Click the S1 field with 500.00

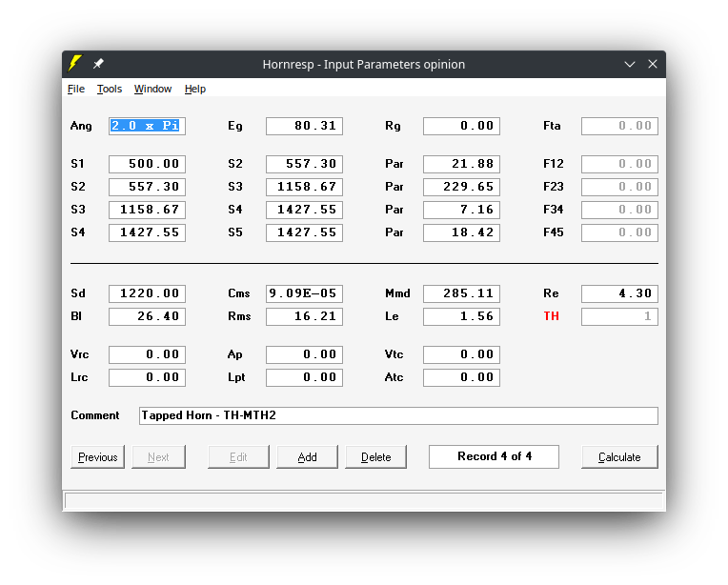[x=147, y=164]
